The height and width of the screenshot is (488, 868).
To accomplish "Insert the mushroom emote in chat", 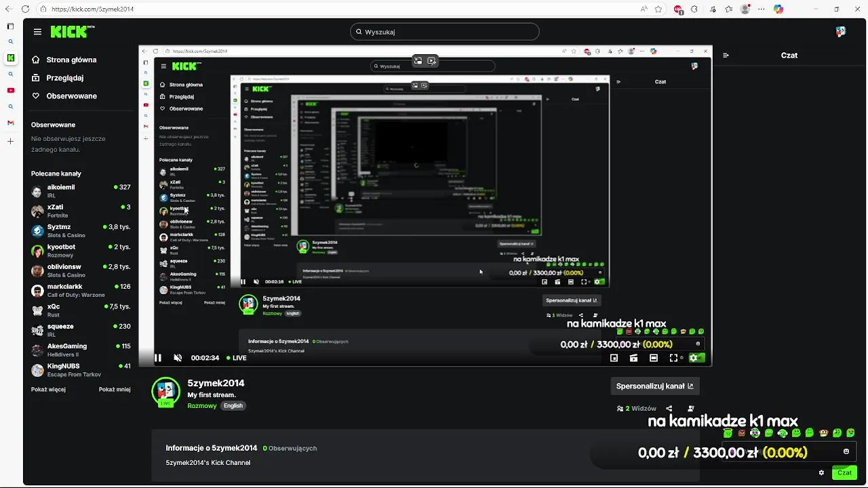I will tap(823, 433).
